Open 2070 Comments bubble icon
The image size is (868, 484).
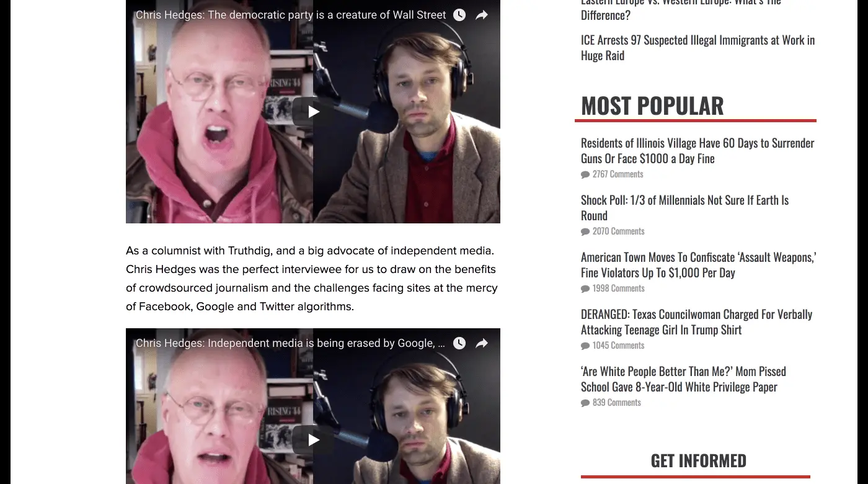585,232
